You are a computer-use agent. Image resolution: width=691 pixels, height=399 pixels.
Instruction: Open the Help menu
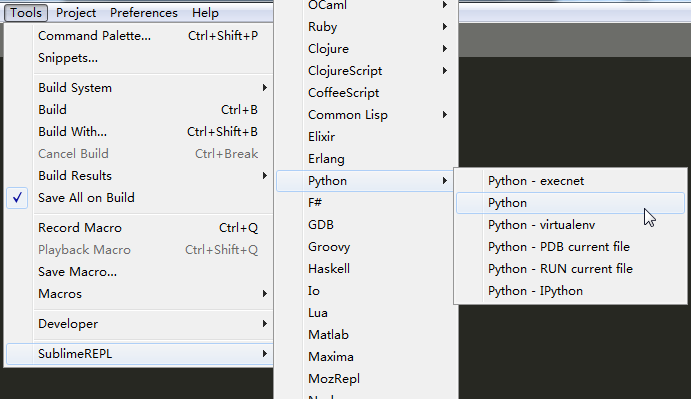[205, 13]
